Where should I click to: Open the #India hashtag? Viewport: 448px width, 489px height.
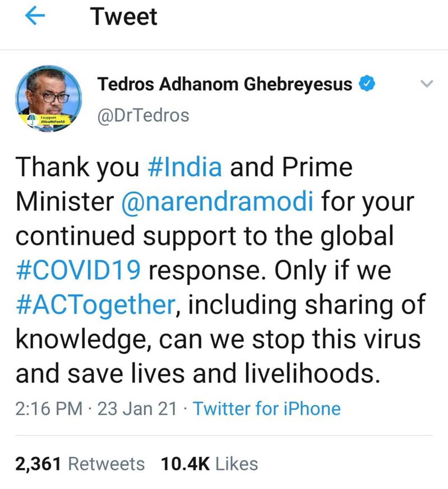[x=185, y=167]
